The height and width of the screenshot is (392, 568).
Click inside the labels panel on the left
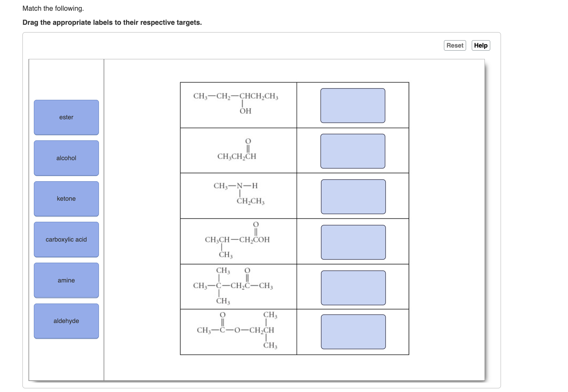pyautogui.click(x=66, y=362)
